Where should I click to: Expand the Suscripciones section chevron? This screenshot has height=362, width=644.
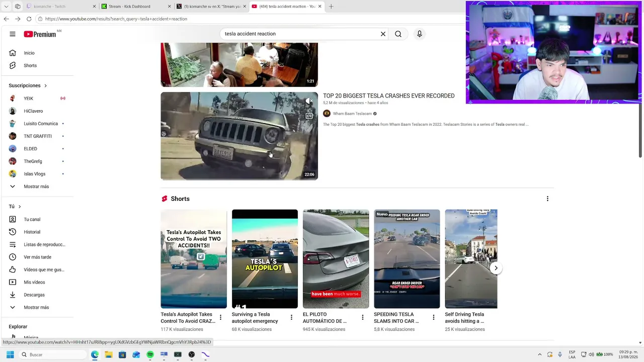45,85
